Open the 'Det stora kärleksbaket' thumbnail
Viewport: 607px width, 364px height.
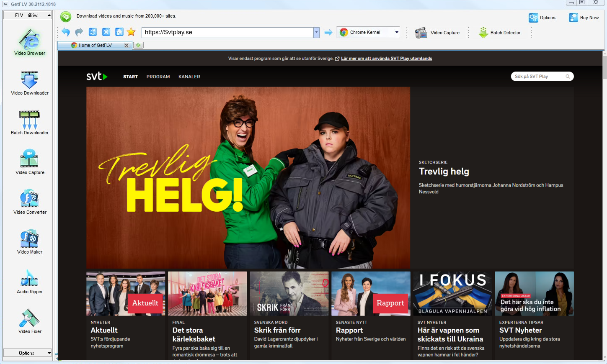[207, 293]
